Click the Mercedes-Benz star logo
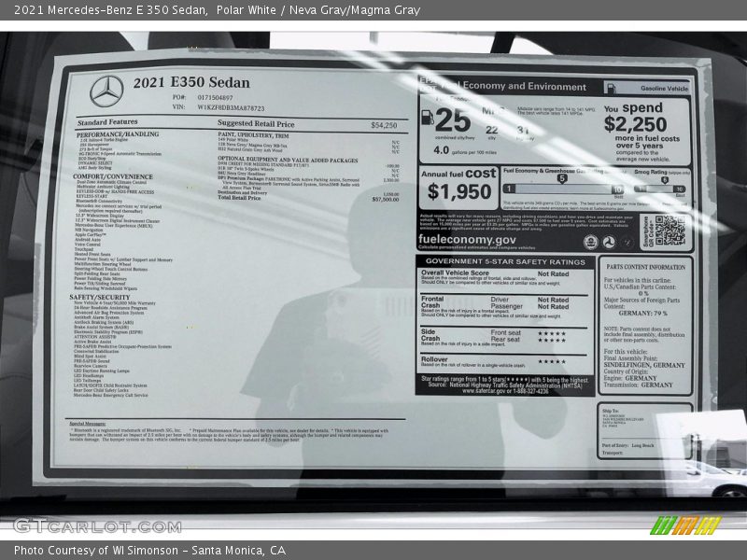The height and width of the screenshot is (560, 747). [106, 91]
